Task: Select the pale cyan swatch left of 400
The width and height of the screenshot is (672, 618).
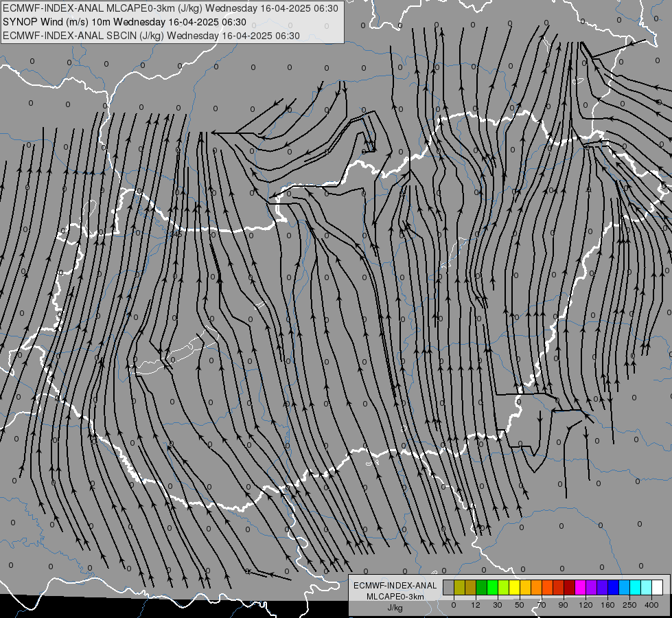Action: [x=647, y=587]
